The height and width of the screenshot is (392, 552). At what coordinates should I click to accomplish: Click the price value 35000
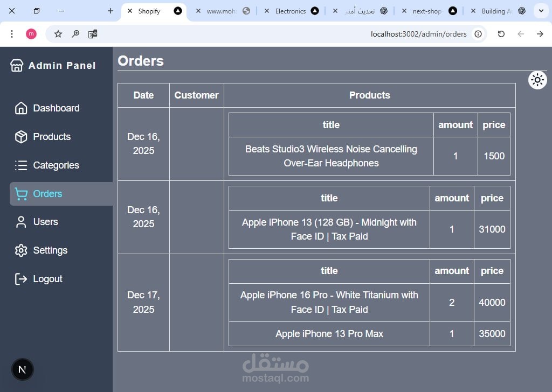click(492, 334)
